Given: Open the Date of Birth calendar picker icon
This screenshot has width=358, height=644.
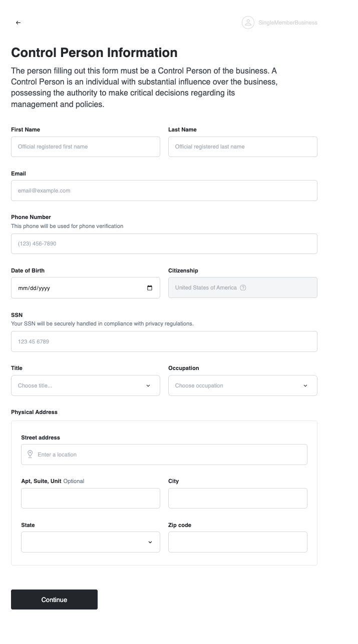Looking at the screenshot, I should click(150, 287).
